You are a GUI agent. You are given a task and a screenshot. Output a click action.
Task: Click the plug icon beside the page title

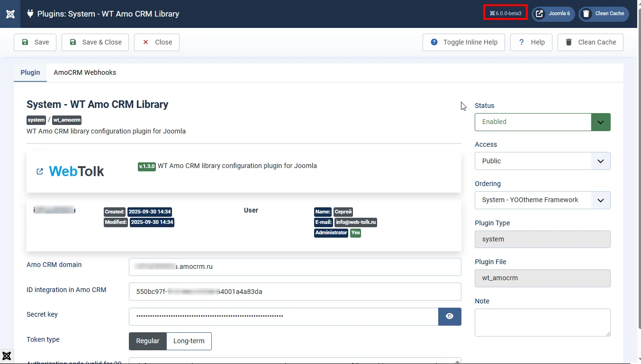click(30, 14)
